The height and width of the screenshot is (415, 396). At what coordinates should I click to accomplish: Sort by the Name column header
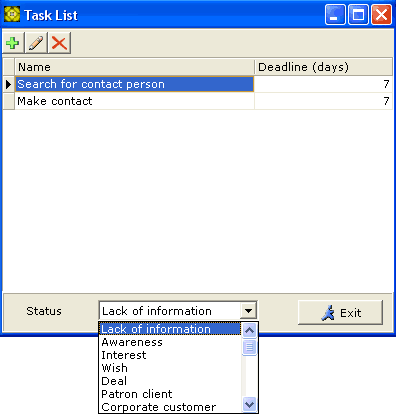(x=134, y=67)
